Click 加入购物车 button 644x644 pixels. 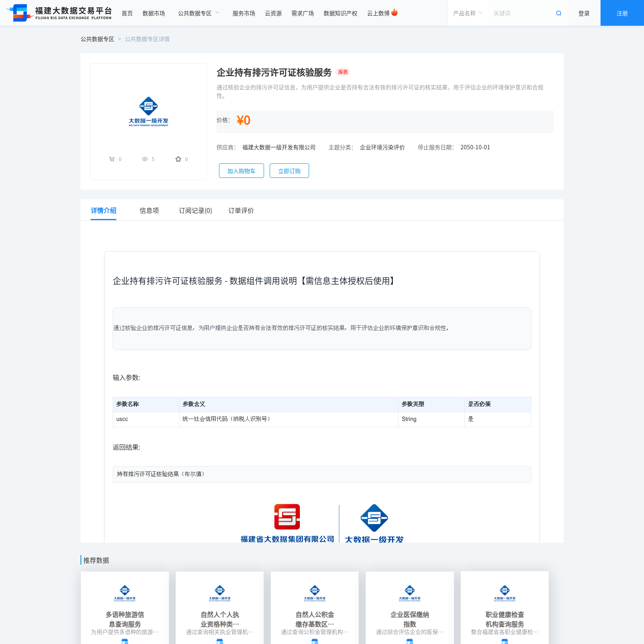242,171
